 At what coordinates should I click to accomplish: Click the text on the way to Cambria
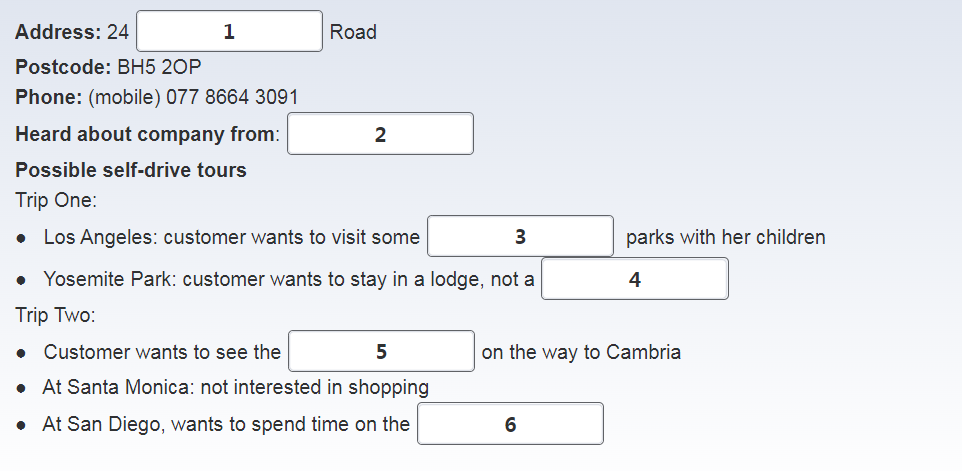581,352
